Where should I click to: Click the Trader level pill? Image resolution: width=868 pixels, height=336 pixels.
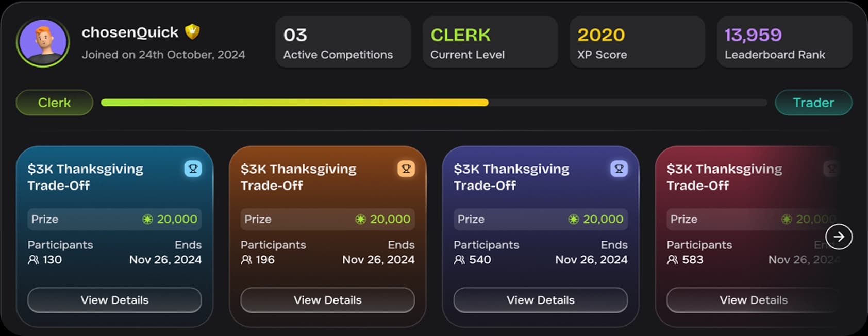pyautogui.click(x=813, y=103)
